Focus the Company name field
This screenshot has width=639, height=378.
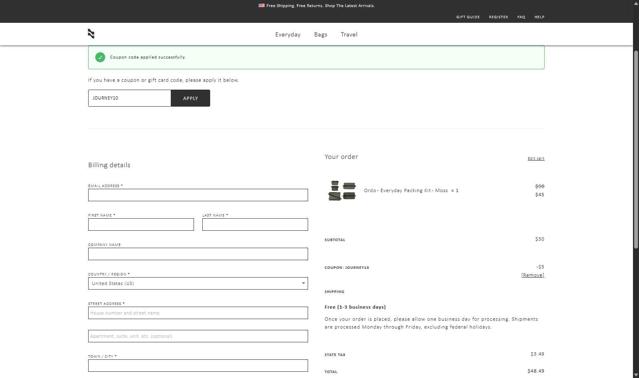198,254
